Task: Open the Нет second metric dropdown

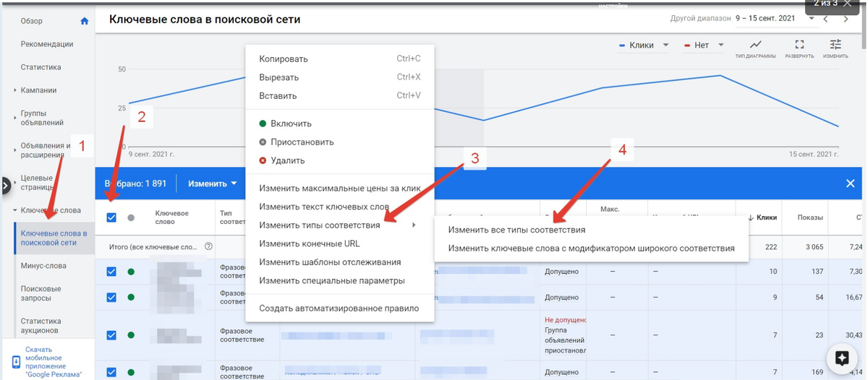Action: [x=703, y=45]
